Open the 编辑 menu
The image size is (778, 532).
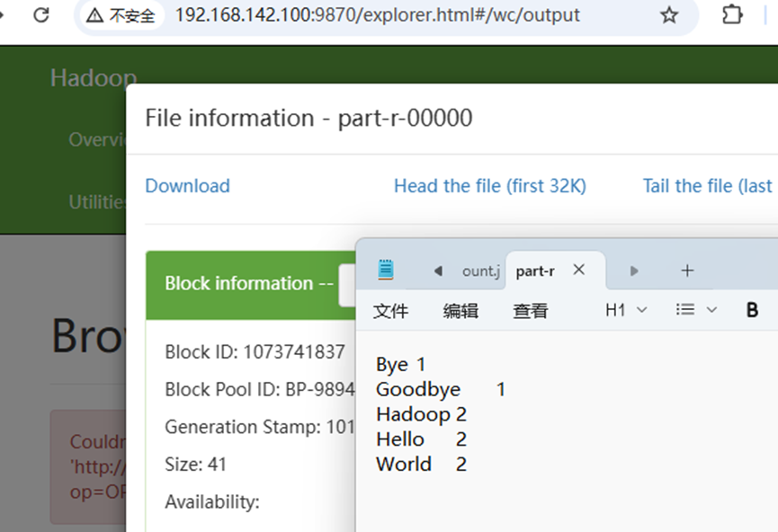[460, 309]
